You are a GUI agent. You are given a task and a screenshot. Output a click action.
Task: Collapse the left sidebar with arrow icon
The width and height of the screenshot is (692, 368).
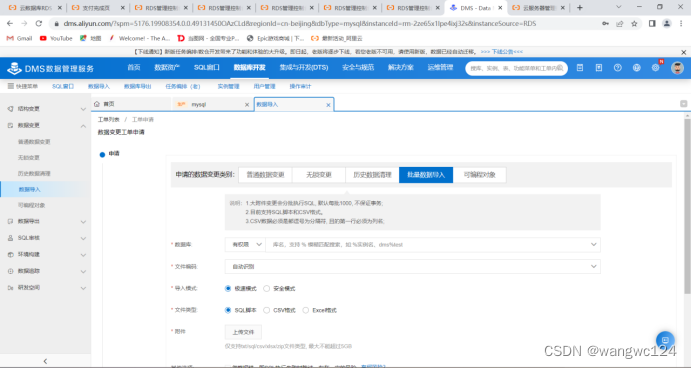click(x=45, y=361)
